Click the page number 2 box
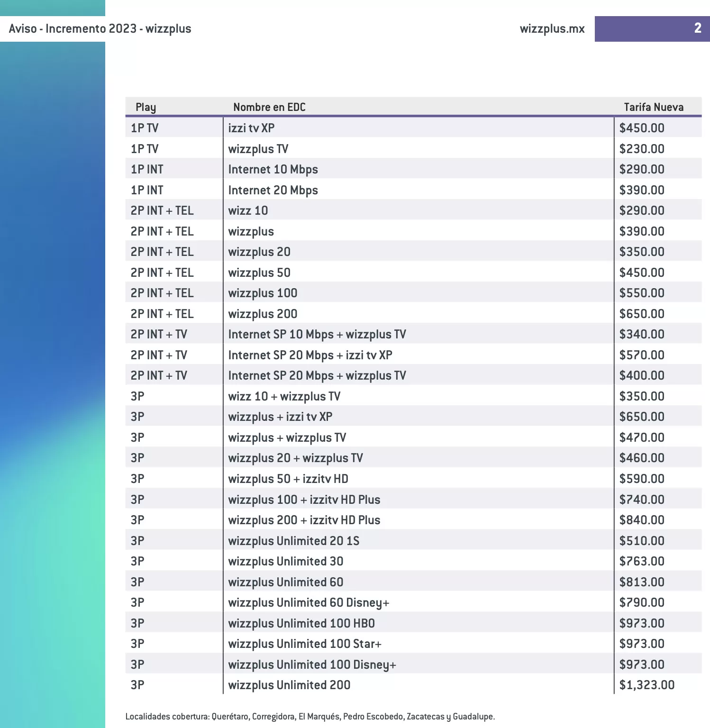The image size is (710, 728). 652,29
